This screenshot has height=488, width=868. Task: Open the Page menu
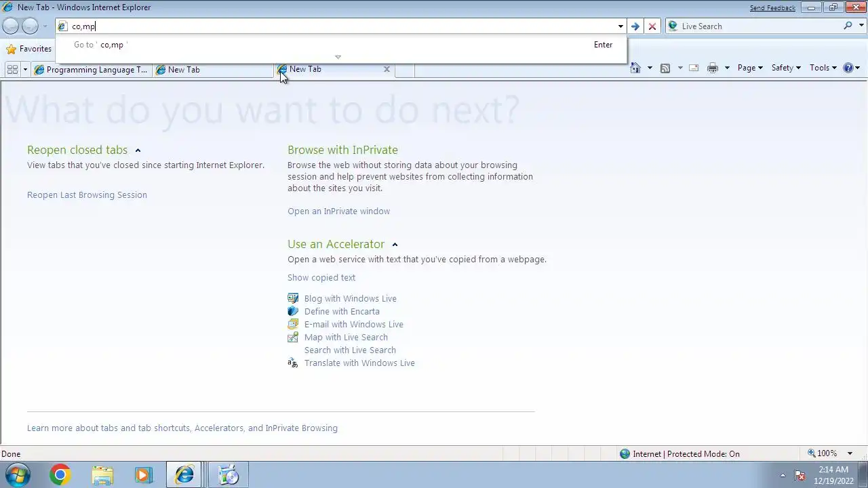(x=750, y=68)
